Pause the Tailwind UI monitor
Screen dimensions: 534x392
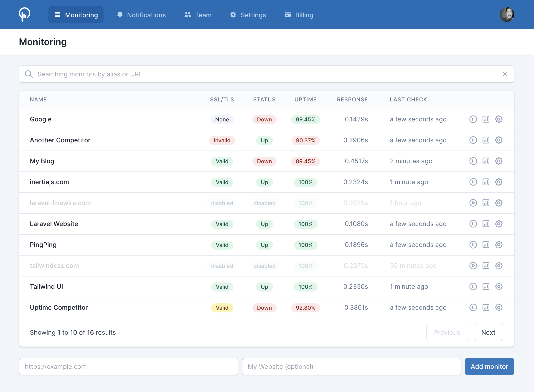(x=473, y=286)
